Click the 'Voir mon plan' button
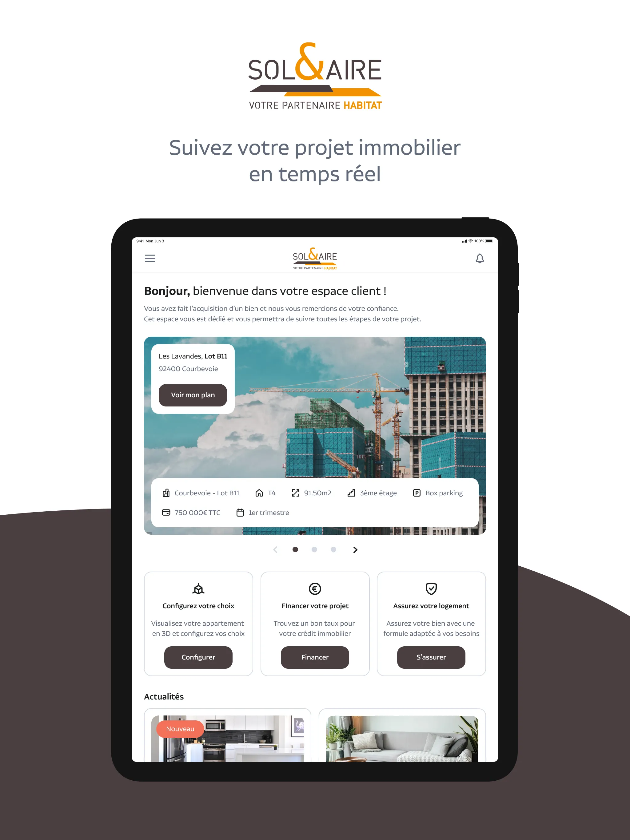This screenshot has height=840, width=630. 193,394
